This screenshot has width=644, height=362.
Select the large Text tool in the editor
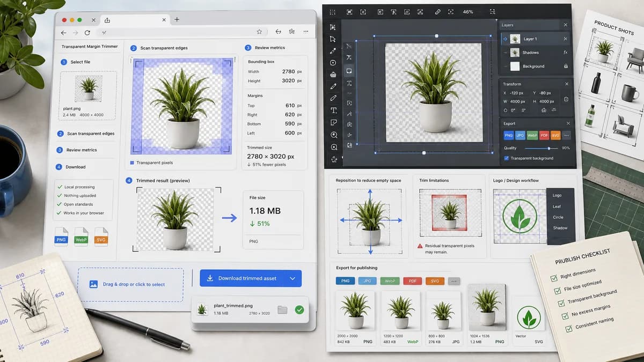pyautogui.click(x=333, y=110)
